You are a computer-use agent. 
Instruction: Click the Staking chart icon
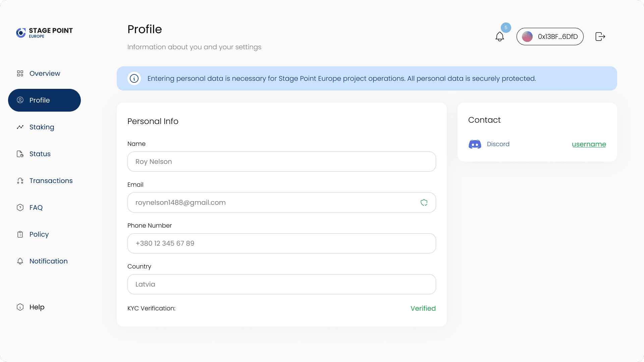point(20,127)
